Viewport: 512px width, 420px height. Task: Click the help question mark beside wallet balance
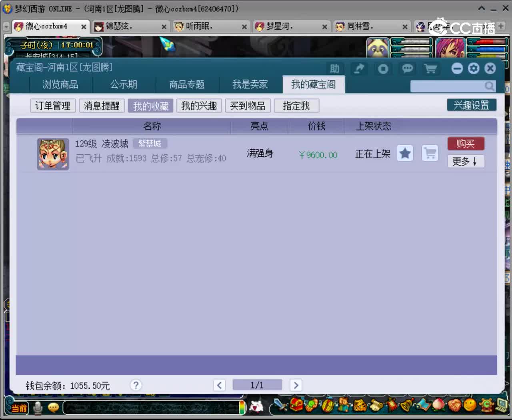click(x=136, y=385)
